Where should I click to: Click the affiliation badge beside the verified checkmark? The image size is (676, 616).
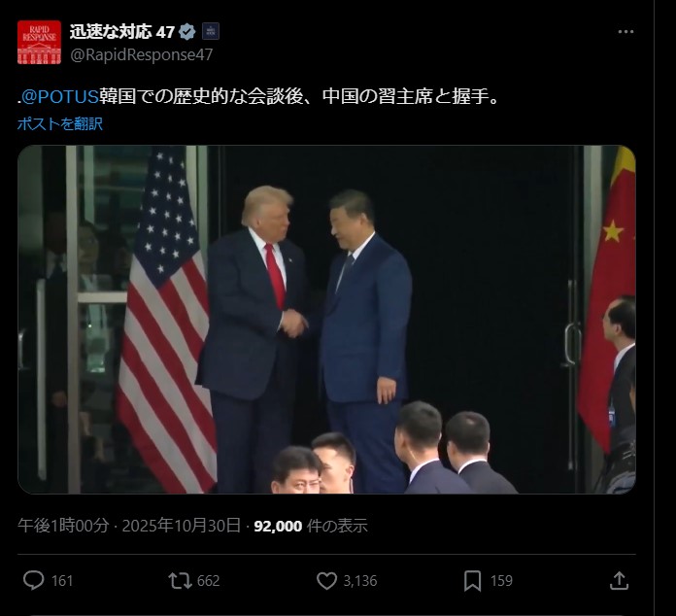211,31
